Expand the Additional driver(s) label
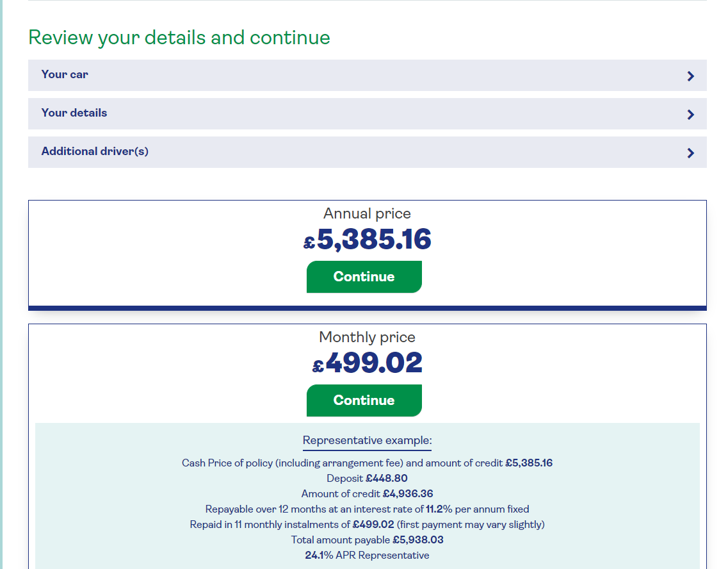 point(95,151)
